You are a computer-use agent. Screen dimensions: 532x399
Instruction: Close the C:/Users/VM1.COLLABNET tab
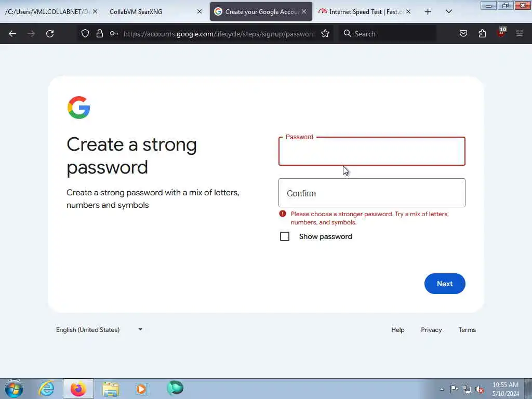pyautogui.click(x=95, y=11)
